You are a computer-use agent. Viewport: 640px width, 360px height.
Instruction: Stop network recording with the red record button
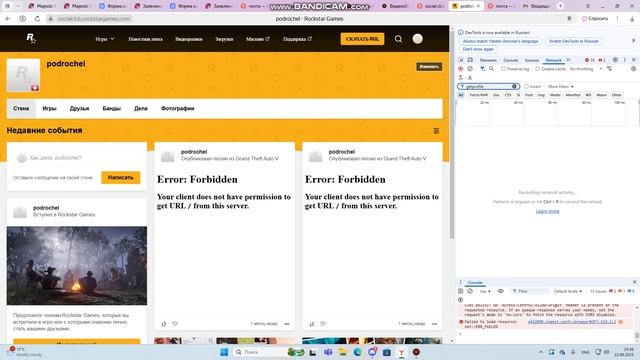pos(461,69)
